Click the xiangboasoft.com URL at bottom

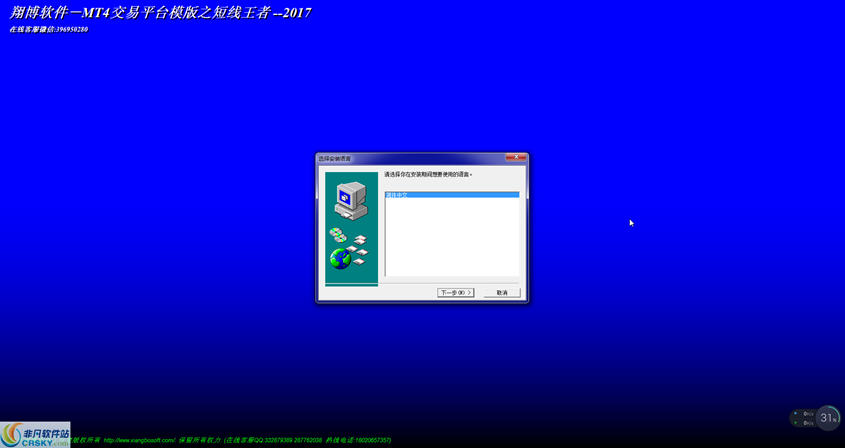(x=139, y=440)
